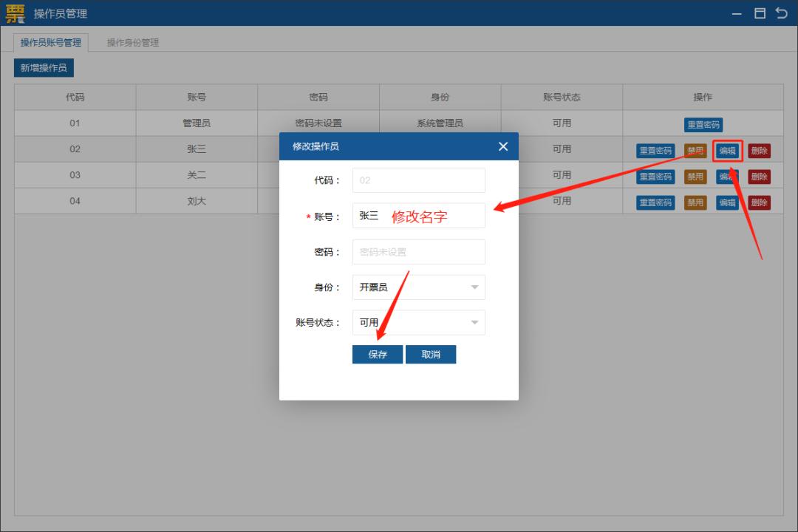Click the 密码 field showing 密码未设置
This screenshot has height=532, width=798.
click(x=418, y=251)
